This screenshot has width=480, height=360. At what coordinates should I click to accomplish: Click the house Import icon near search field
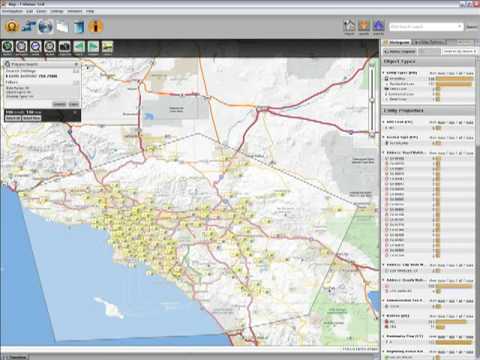(349, 27)
